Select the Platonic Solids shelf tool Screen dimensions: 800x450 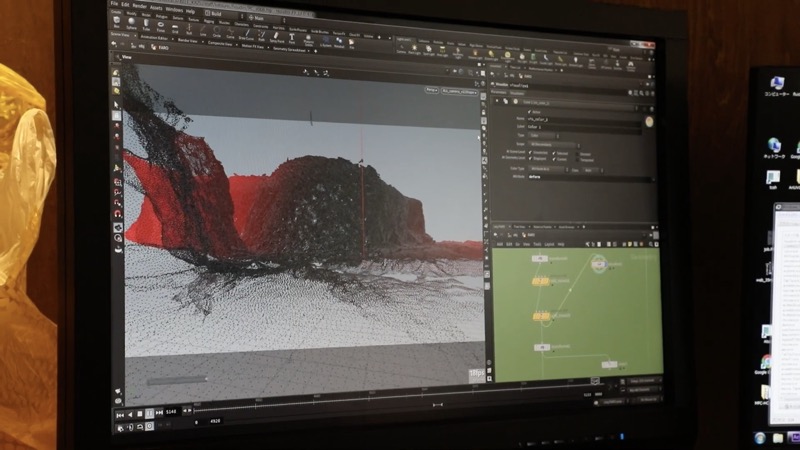click(309, 40)
